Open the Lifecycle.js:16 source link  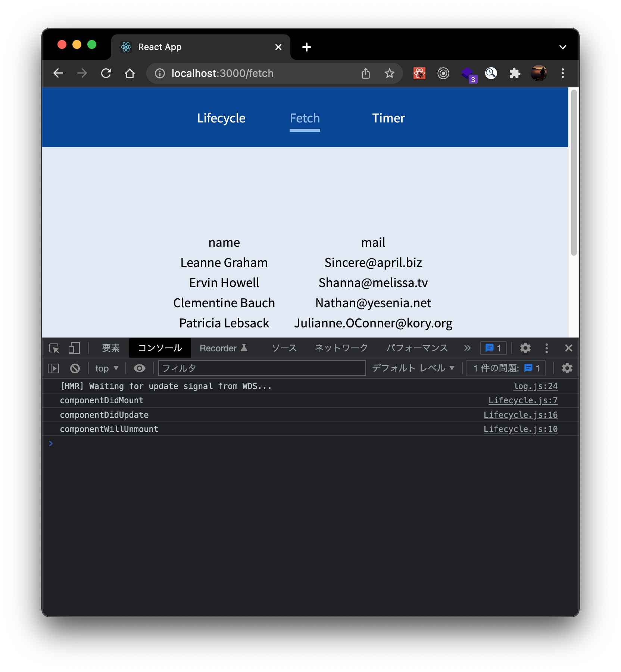click(520, 415)
